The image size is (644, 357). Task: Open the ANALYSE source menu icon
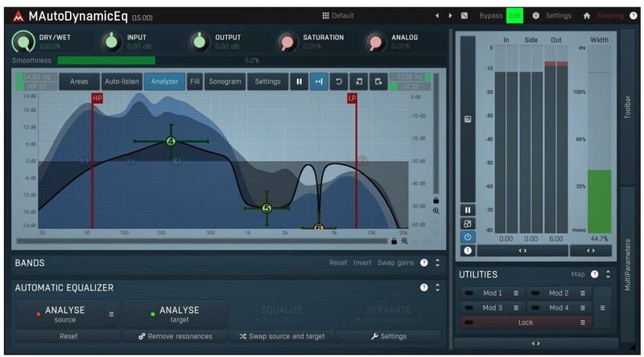pos(111,314)
